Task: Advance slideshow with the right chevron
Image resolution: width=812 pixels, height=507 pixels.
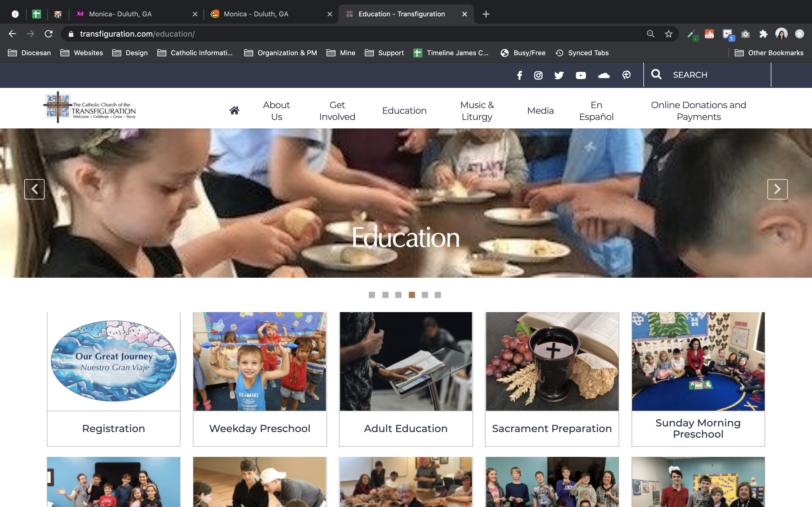Action: coord(777,189)
